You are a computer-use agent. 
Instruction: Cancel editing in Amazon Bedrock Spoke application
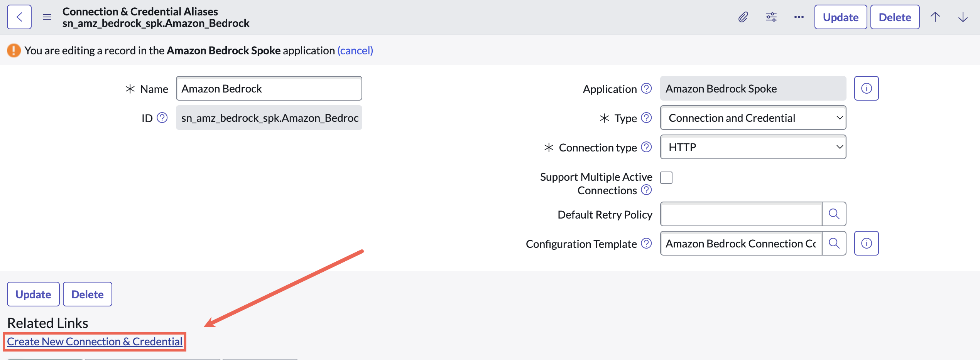(x=355, y=50)
